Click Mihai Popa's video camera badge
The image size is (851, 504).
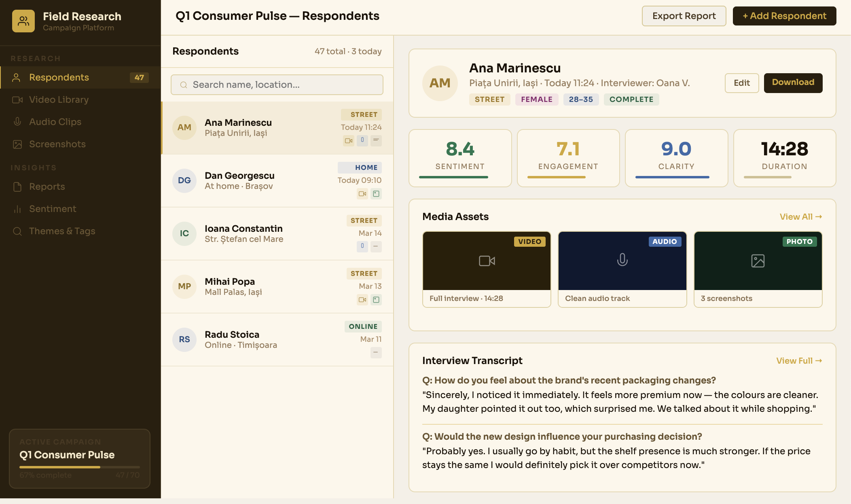pos(362,300)
